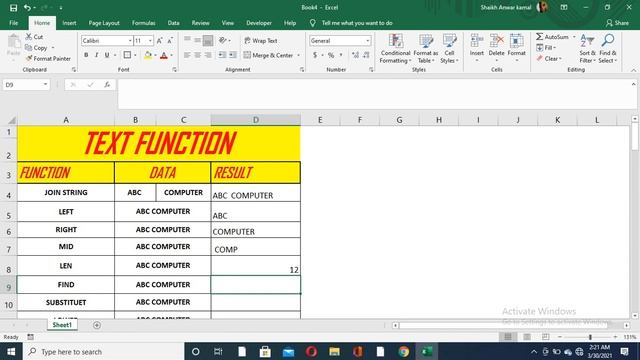Click the Insert Function fx button
Screen dimensions: 640x360
[x=107, y=84]
